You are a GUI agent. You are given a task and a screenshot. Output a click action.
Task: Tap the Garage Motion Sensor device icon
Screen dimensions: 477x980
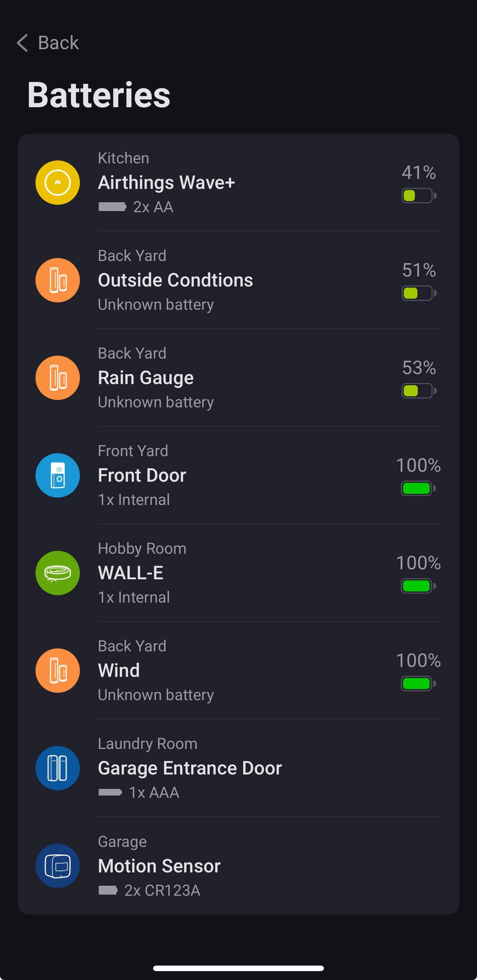(57, 866)
